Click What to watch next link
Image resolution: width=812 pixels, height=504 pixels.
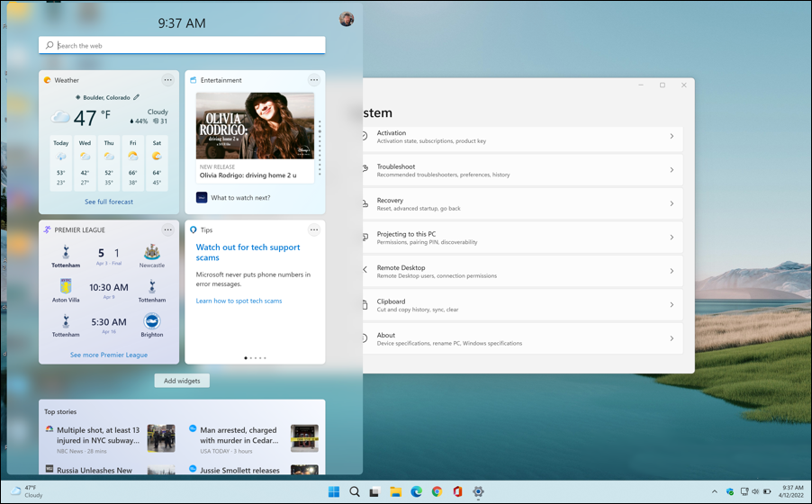[x=240, y=197]
